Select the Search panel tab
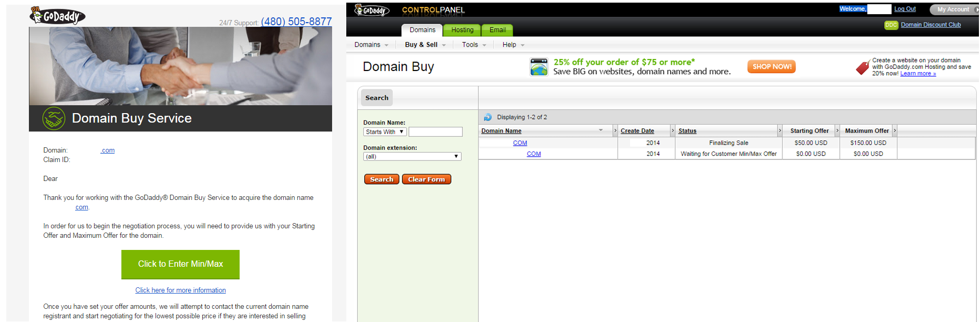Viewport: 980px width, 322px height. tap(377, 98)
